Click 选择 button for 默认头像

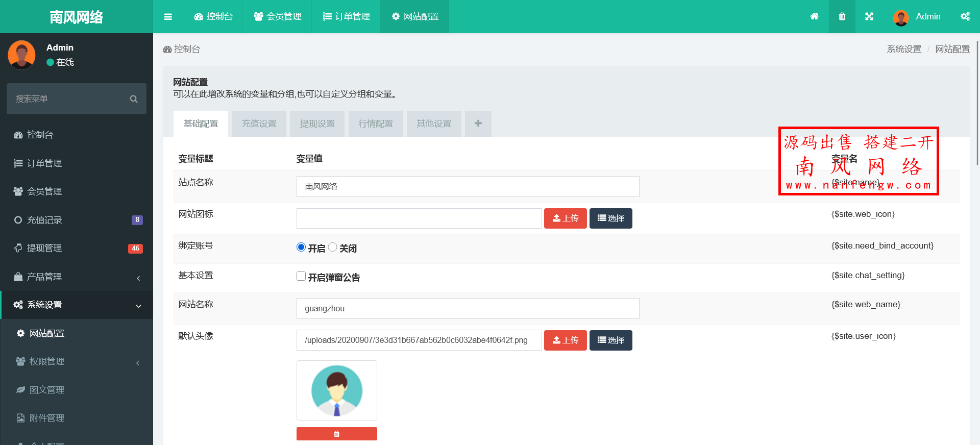pyautogui.click(x=610, y=340)
